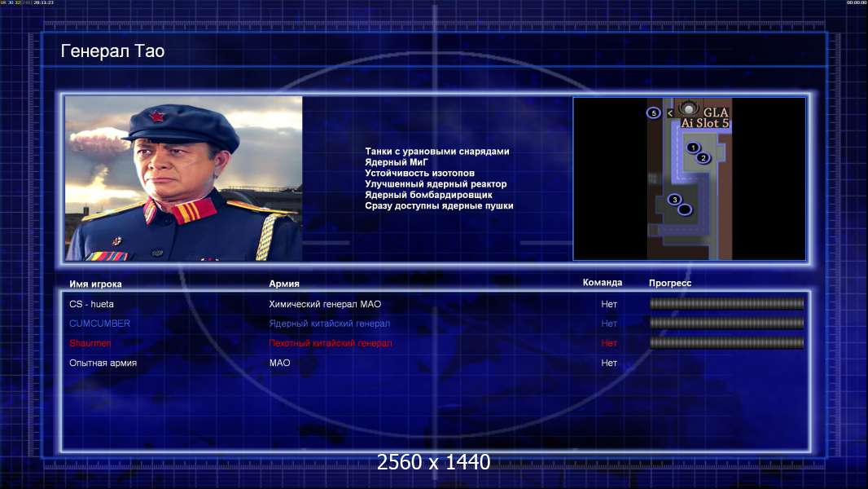Screen dimensions: 868x489
Task: Click General Tao's portrait image
Action: [184, 178]
